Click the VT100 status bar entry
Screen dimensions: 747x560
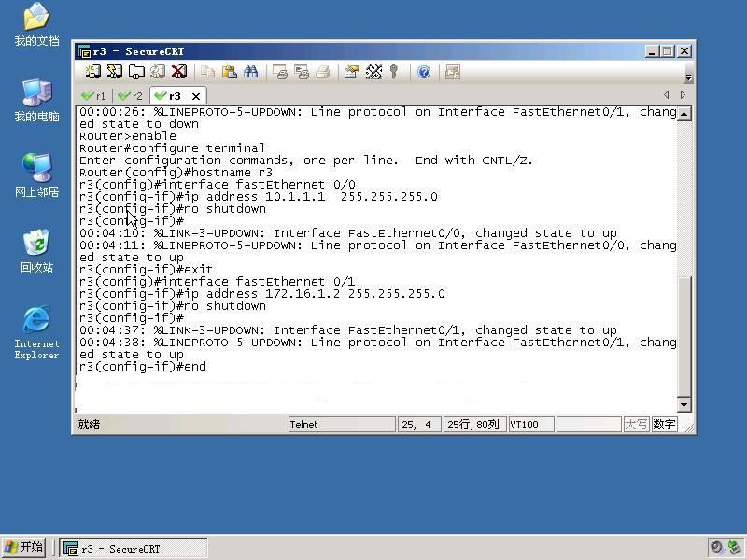(531, 425)
